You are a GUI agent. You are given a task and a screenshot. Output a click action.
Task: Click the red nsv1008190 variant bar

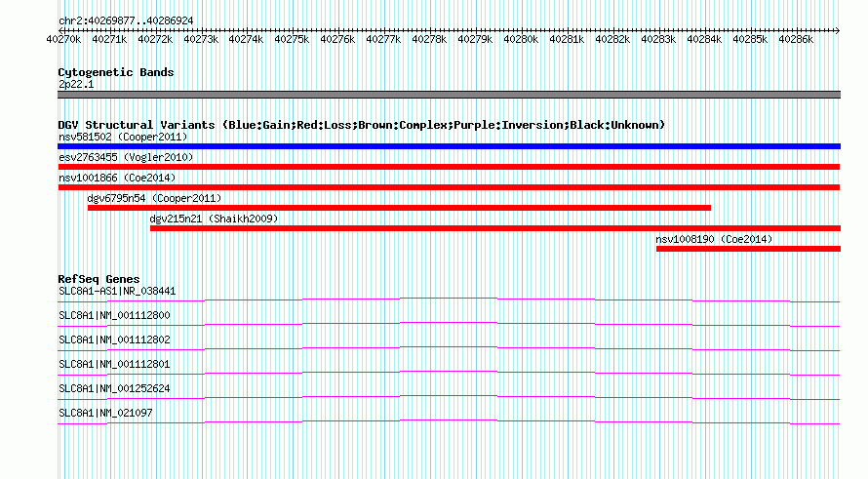(x=748, y=249)
